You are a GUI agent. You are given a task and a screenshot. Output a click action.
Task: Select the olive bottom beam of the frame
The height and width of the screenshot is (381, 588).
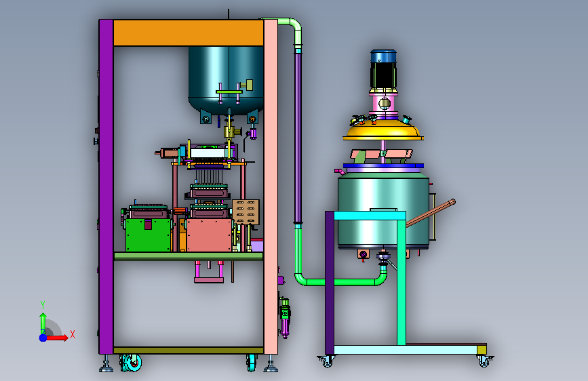(x=189, y=350)
